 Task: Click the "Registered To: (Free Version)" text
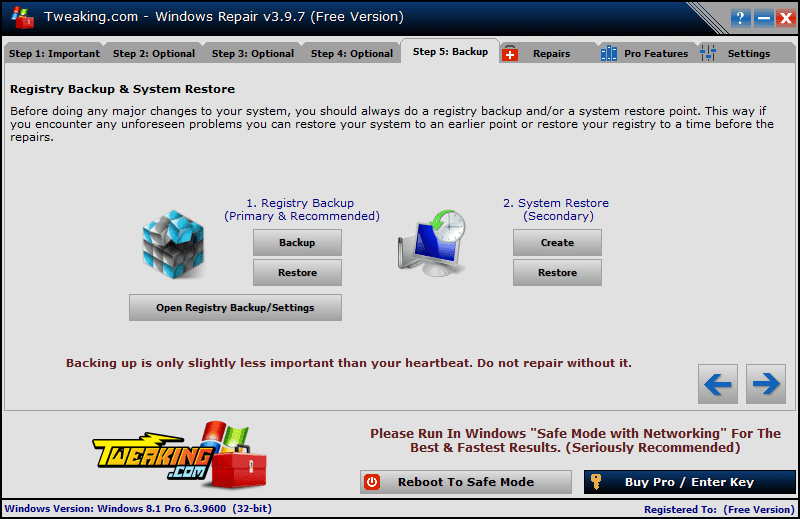(719, 509)
